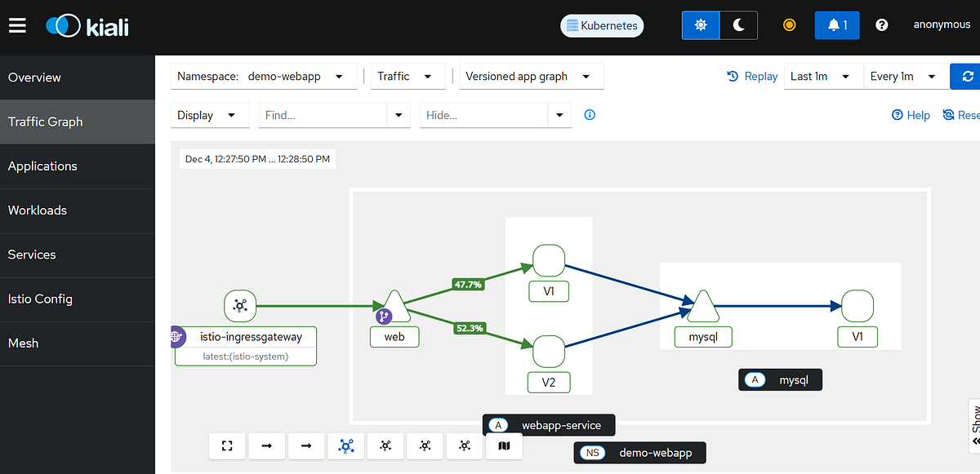
Task: Open the notifications bell showing 1 alert
Action: tap(836, 25)
